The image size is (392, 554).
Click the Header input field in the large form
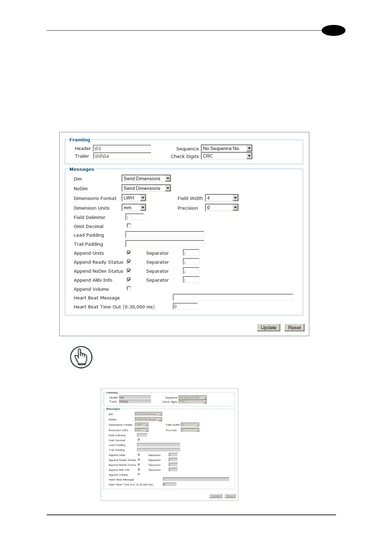tap(122, 148)
